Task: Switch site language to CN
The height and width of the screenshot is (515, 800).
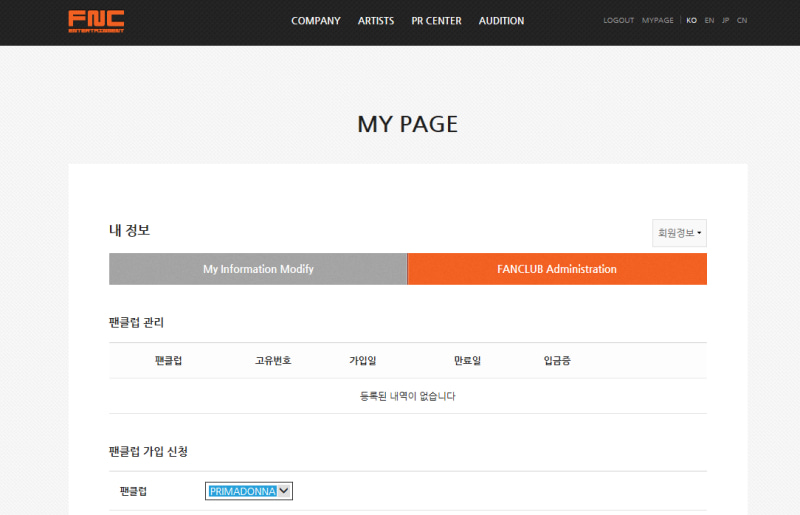Action: pos(741,21)
